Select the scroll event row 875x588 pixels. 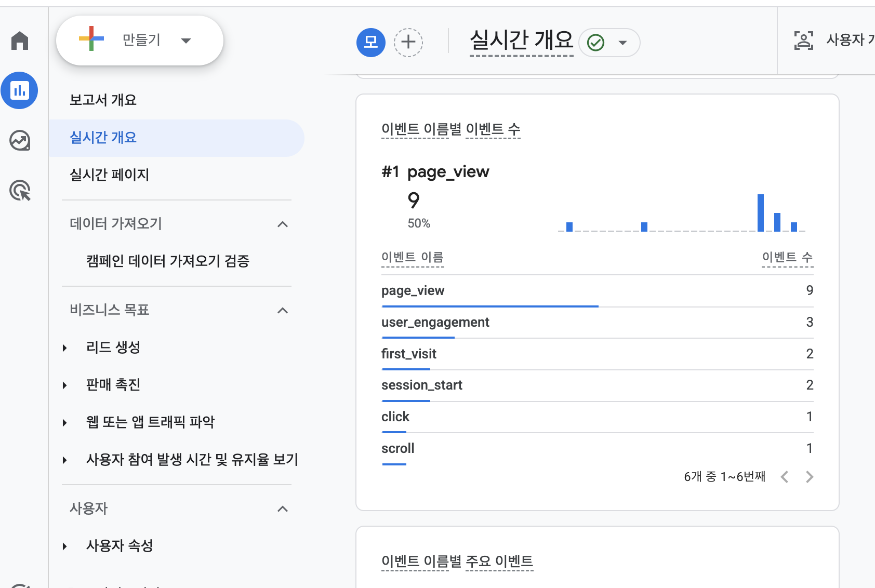[x=598, y=449]
